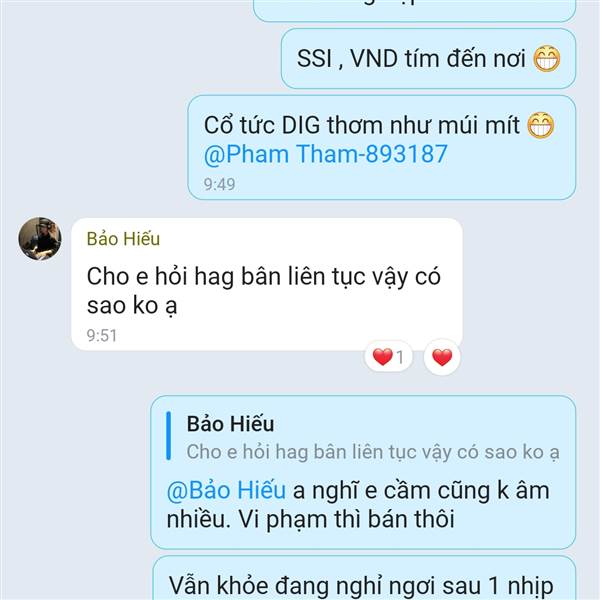Tap grinning emoji in SSI, VND message
The width and height of the screenshot is (600, 600).
click(x=547, y=59)
